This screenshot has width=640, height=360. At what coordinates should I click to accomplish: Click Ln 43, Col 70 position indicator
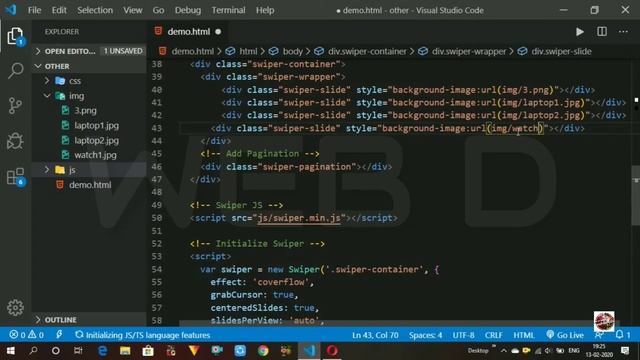(x=375, y=335)
